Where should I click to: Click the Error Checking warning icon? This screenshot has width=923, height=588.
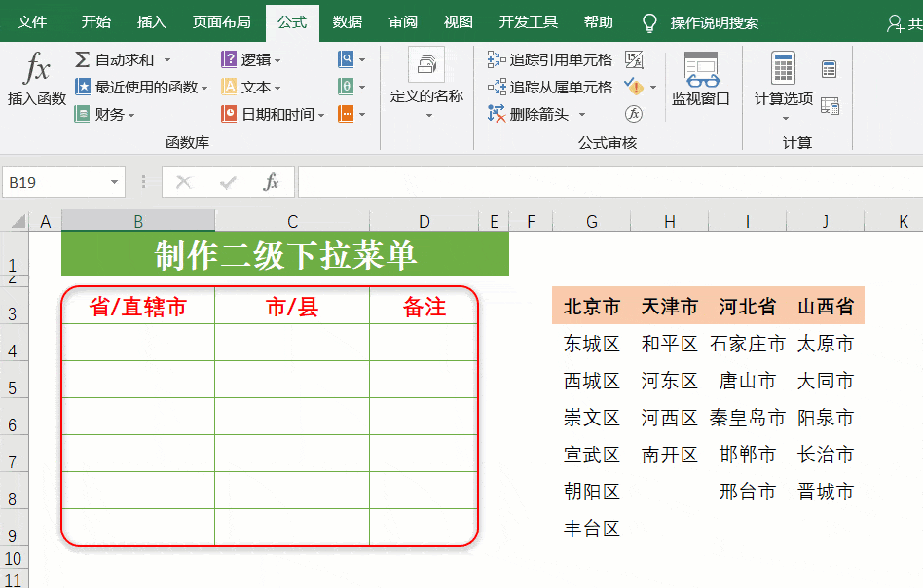point(634,88)
